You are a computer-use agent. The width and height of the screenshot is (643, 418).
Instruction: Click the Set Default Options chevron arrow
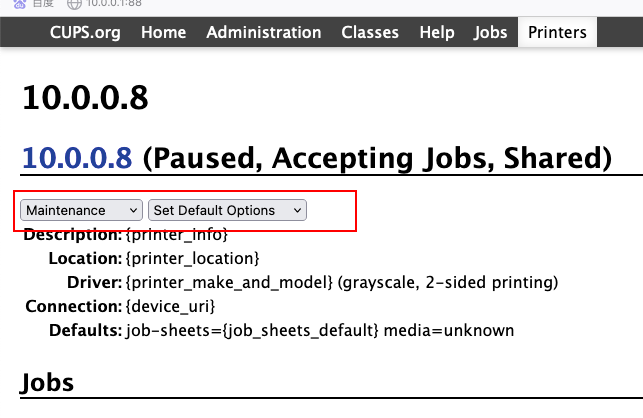297,210
